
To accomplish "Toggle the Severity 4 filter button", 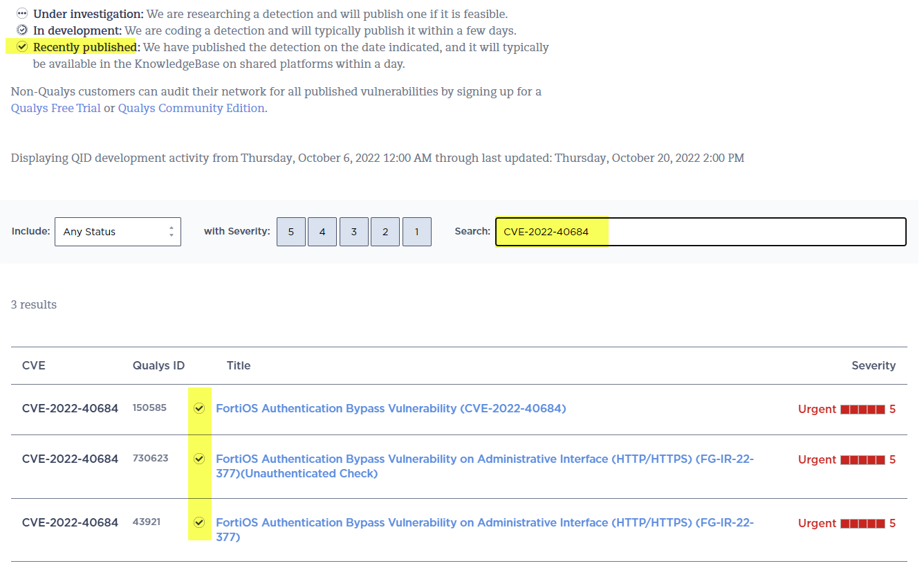I will [322, 231].
